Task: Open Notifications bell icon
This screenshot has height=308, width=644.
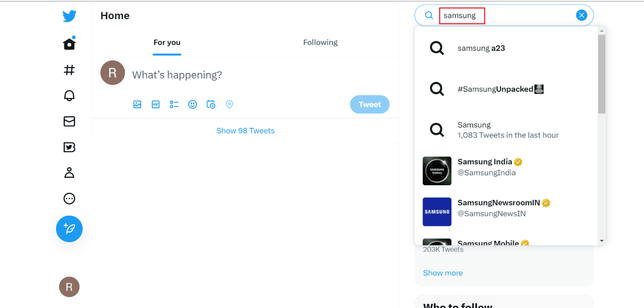Action: [x=69, y=96]
